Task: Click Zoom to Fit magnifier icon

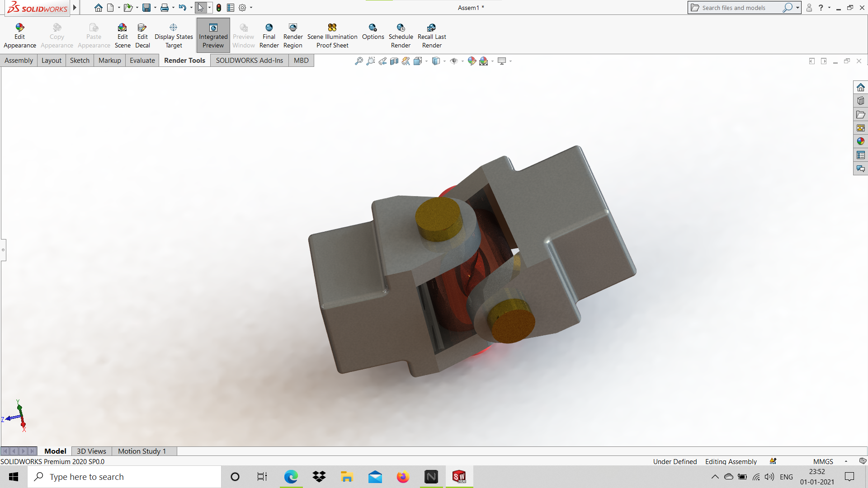Action: [x=359, y=61]
